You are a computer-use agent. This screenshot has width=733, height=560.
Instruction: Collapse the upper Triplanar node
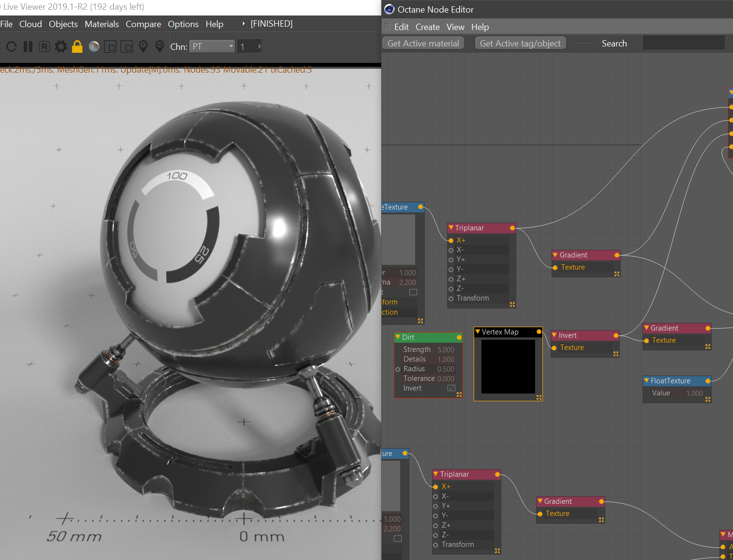[451, 228]
